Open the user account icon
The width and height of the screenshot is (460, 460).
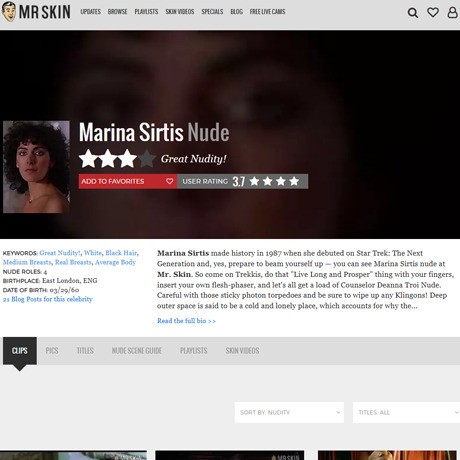452,12
